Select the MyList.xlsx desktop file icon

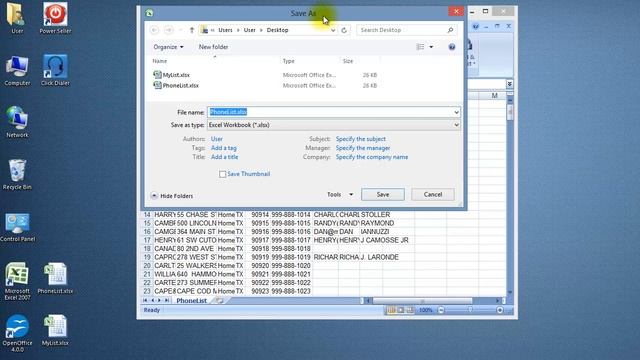click(55, 330)
